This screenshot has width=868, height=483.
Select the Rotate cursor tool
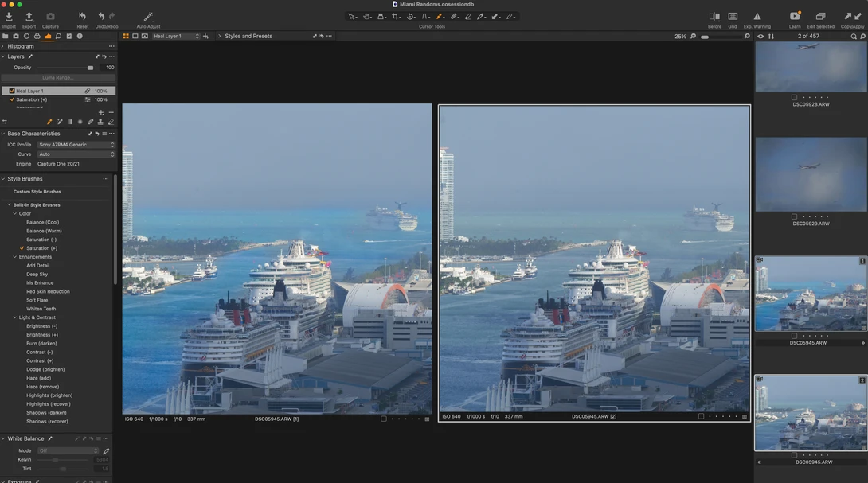tap(410, 17)
